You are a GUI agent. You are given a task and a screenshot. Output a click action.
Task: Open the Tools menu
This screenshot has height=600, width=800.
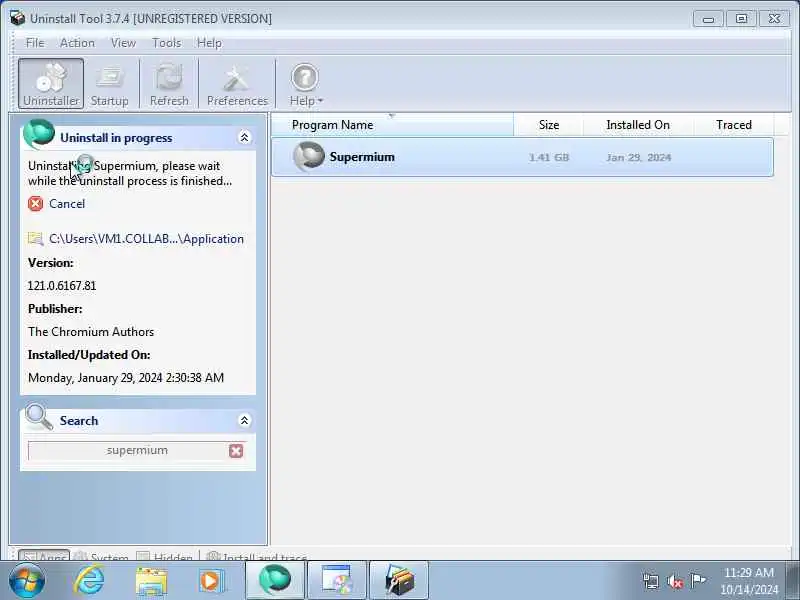click(166, 43)
